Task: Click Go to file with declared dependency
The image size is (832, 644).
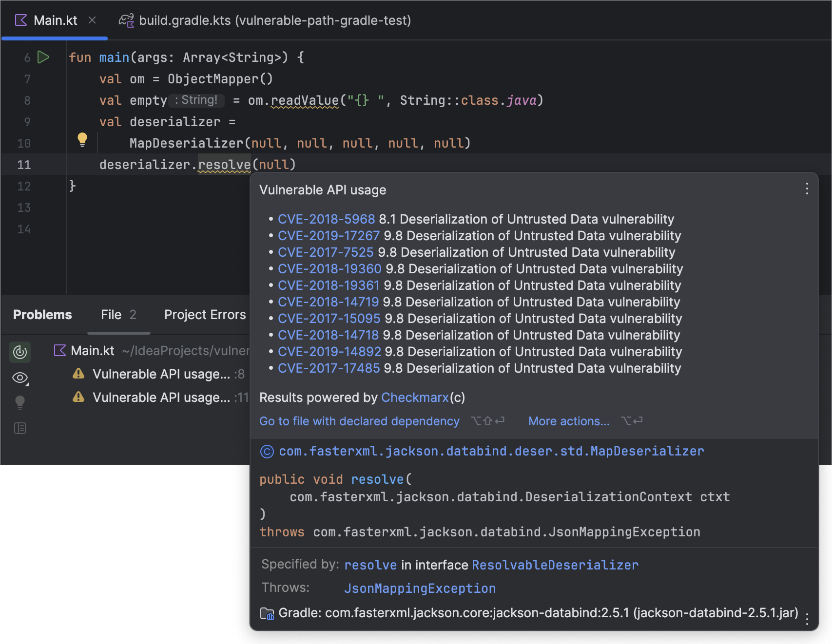Action: (359, 421)
